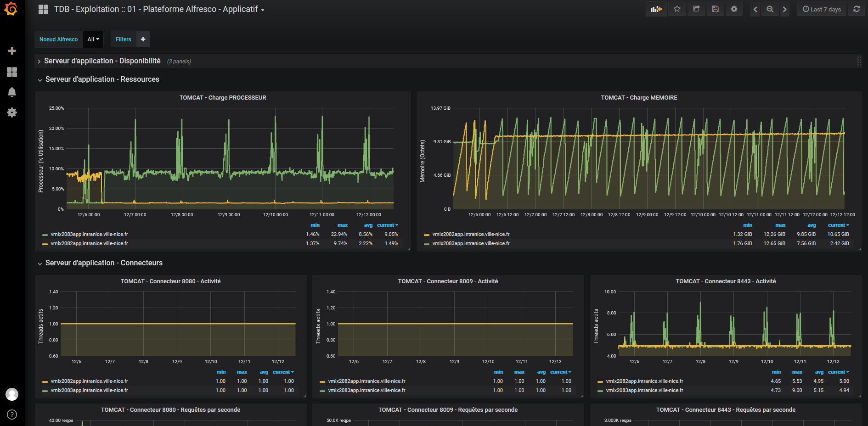The image size is (868, 426).
Task: Sort Connecteur 8443 Activité legend by max
Action: coord(797,372)
